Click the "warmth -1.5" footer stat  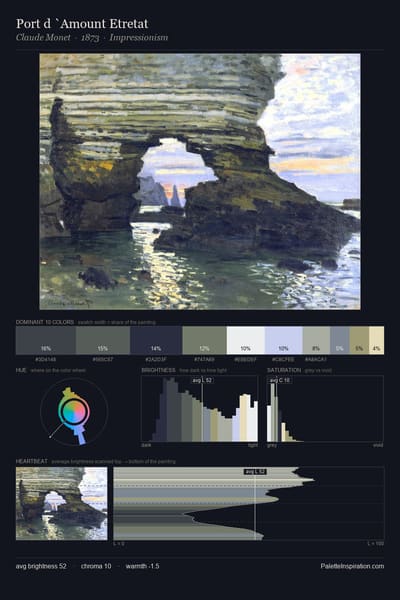pos(142,566)
